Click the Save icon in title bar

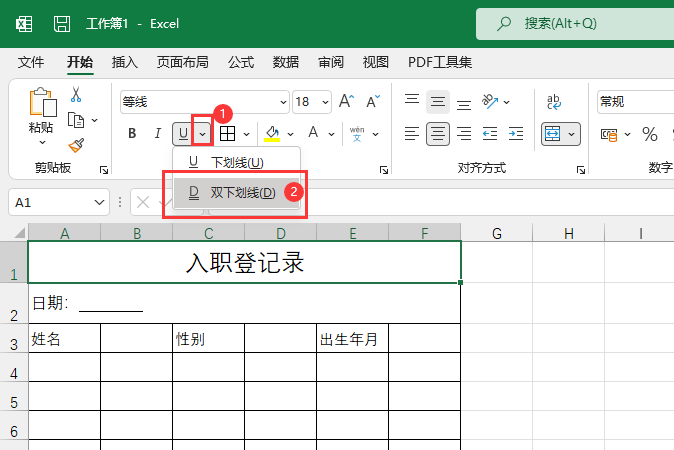(62, 24)
